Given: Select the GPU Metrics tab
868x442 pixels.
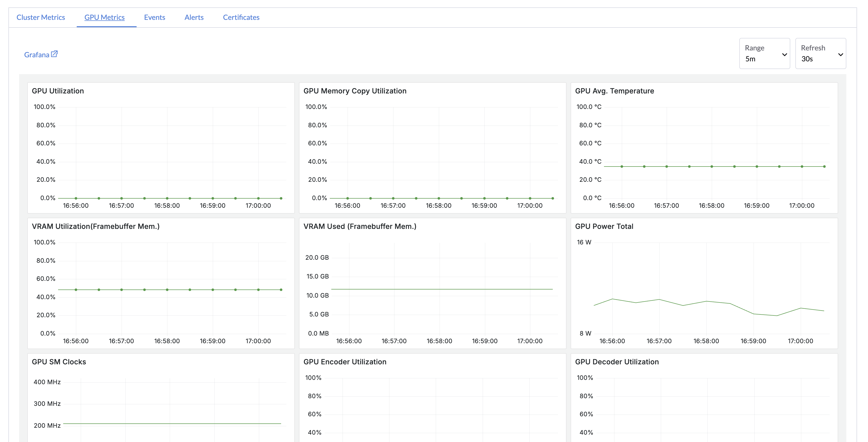Looking at the screenshot, I should [x=104, y=17].
